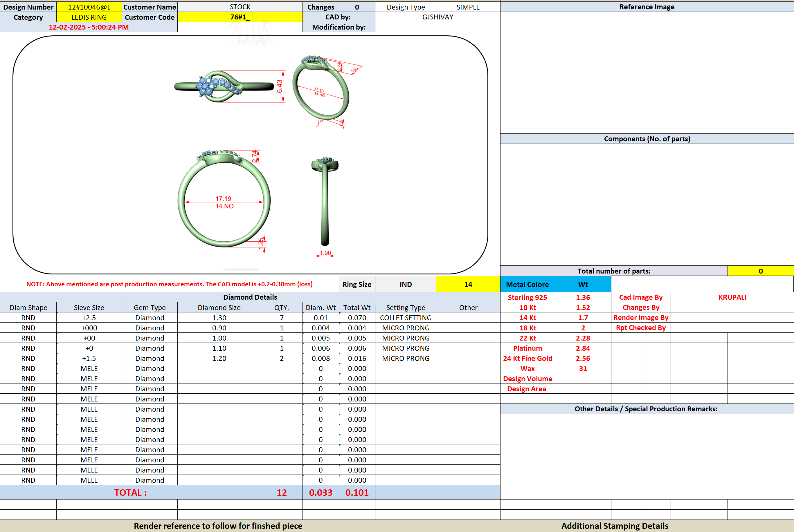Click the diamond size cell 1.10
Screen dimensions: 794x532
tap(219, 348)
